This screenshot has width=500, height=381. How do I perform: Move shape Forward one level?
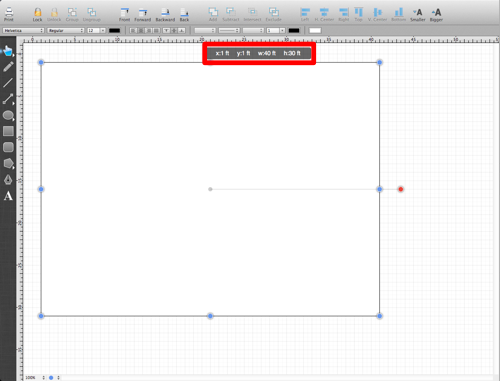(143, 14)
